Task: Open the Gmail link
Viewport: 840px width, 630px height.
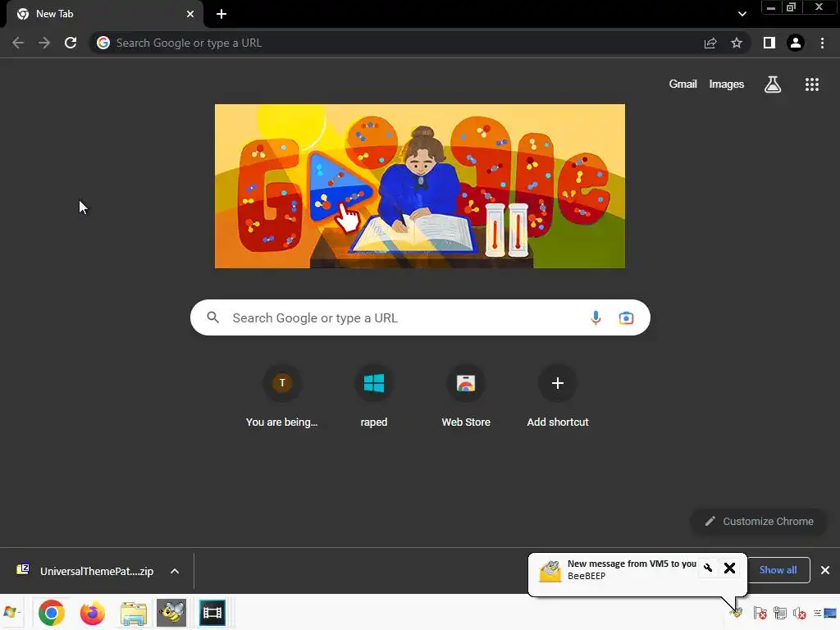Action: pos(682,84)
